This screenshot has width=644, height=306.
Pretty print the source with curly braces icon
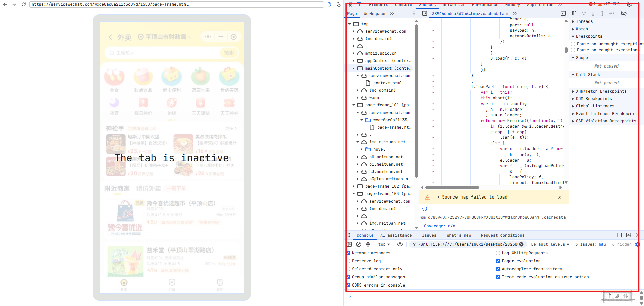click(425, 209)
